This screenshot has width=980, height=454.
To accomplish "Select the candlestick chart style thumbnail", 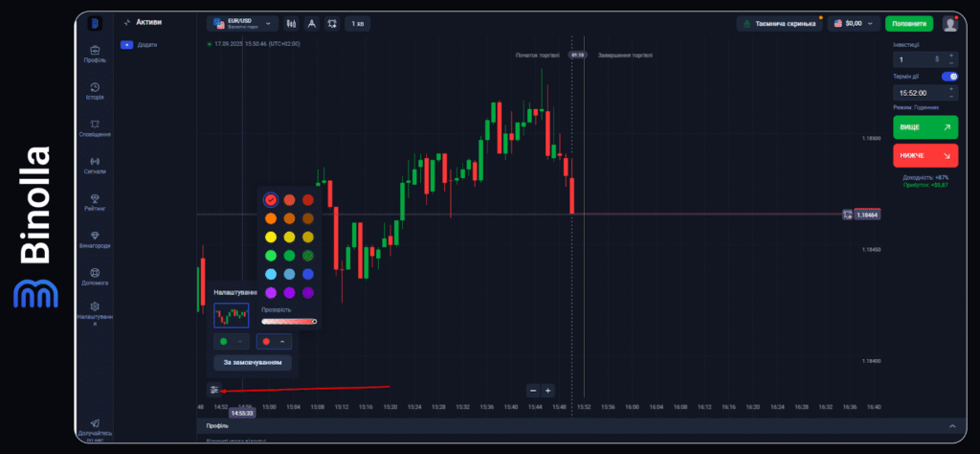I will pyautogui.click(x=232, y=315).
